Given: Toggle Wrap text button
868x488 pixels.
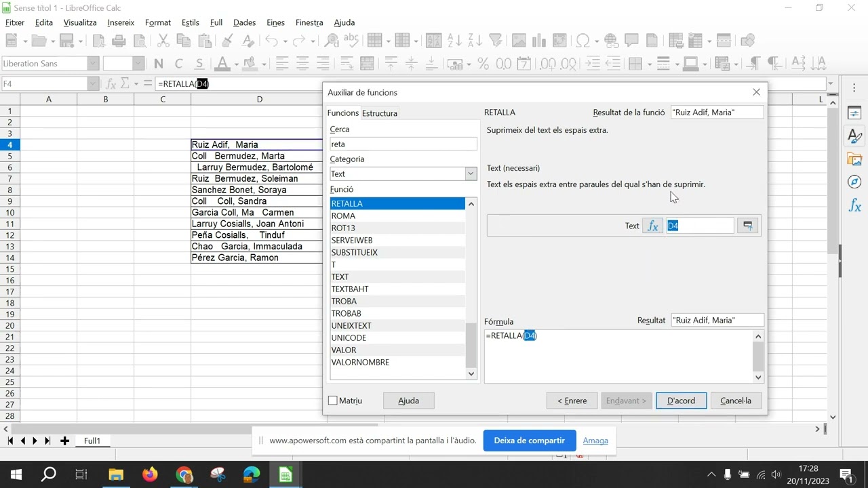Looking at the screenshot, I should point(347,64).
